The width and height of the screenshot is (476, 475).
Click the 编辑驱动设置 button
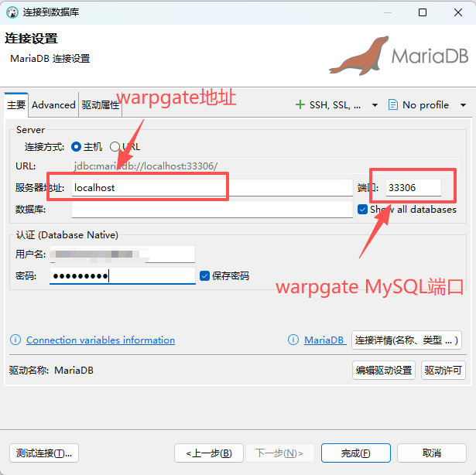[x=384, y=370]
